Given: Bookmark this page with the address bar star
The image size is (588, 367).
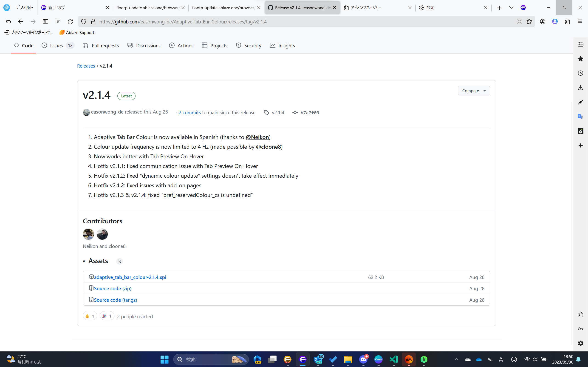Looking at the screenshot, I should pos(529,21).
